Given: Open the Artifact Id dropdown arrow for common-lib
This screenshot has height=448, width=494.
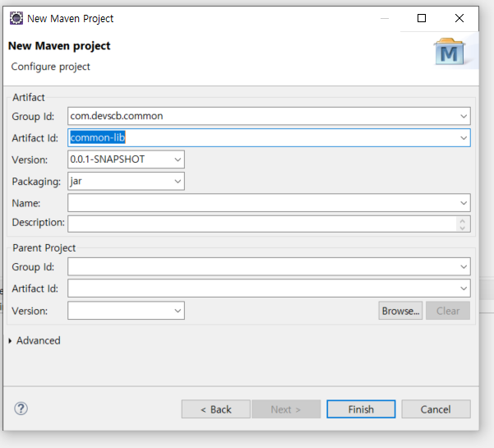Looking at the screenshot, I should point(464,138).
